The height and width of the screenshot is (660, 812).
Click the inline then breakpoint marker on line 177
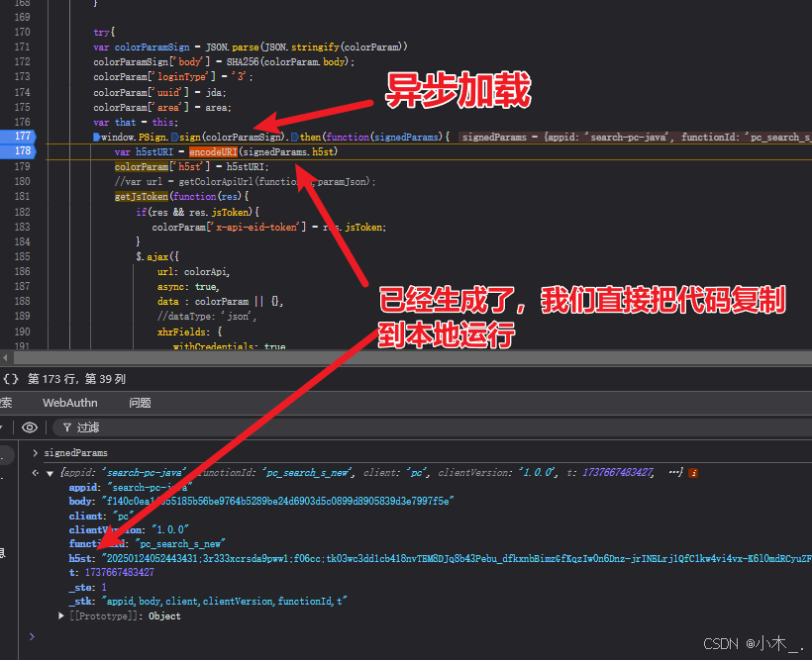coord(295,138)
